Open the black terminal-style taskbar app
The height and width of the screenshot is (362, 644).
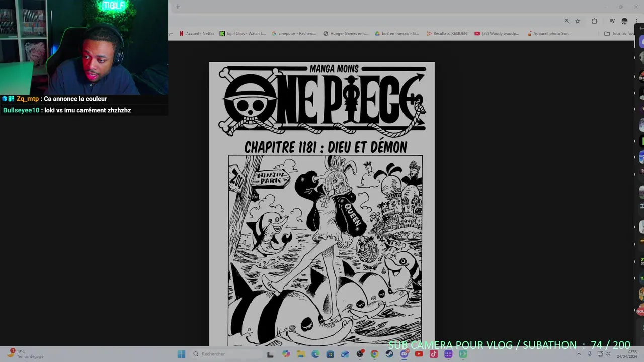[270, 354]
